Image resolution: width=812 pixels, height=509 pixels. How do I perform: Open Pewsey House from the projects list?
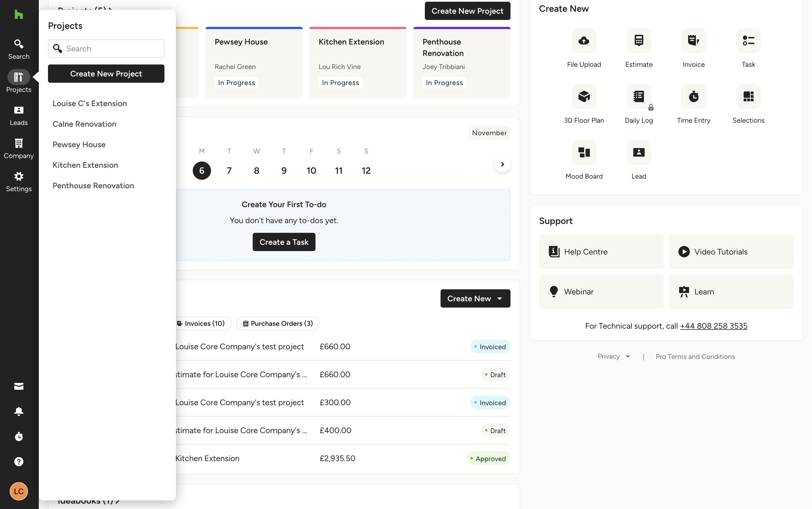pyautogui.click(x=79, y=144)
